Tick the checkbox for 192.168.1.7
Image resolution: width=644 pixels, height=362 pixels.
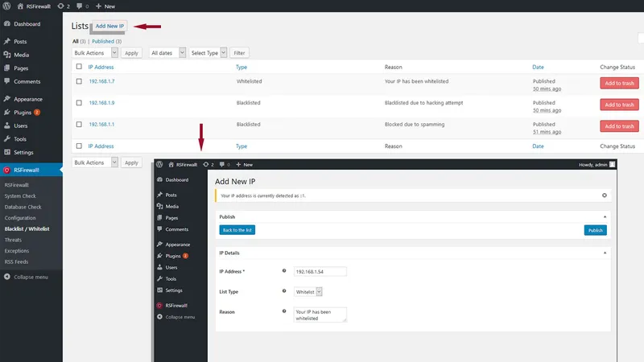click(79, 81)
